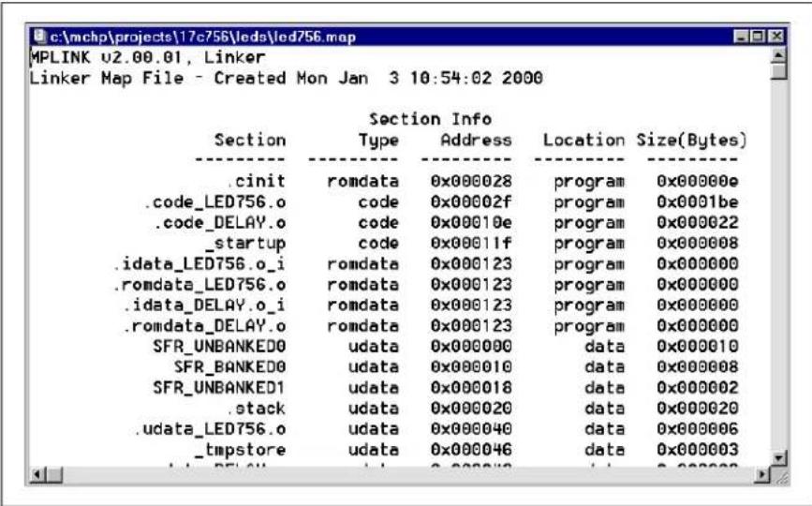
Task: Select the '.romdata_DELAY.o' section name
Action: click(204, 326)
